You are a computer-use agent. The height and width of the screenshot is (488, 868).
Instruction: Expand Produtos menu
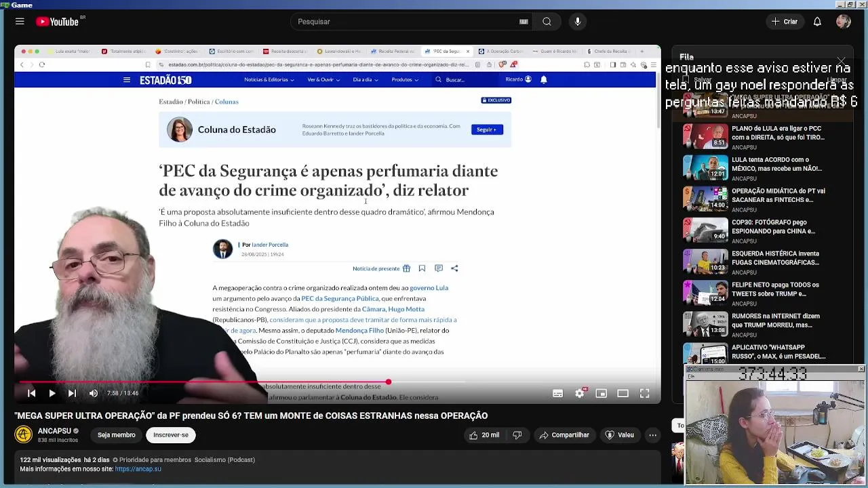pyautogui.click(x=404, y=80)
